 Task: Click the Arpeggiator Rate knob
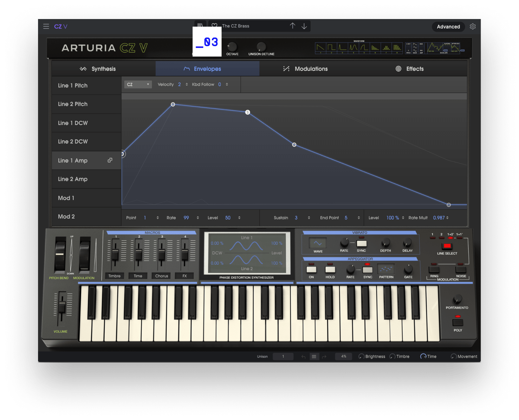351,270
